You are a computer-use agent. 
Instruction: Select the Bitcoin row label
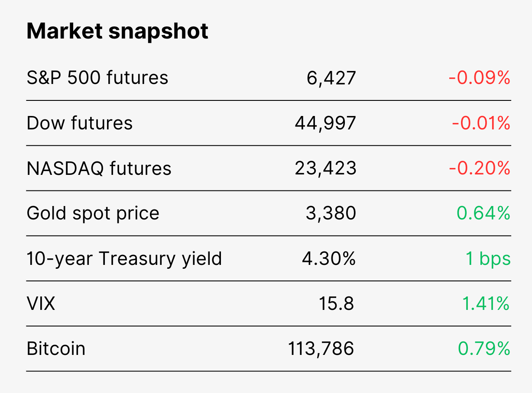click(56, 348)
